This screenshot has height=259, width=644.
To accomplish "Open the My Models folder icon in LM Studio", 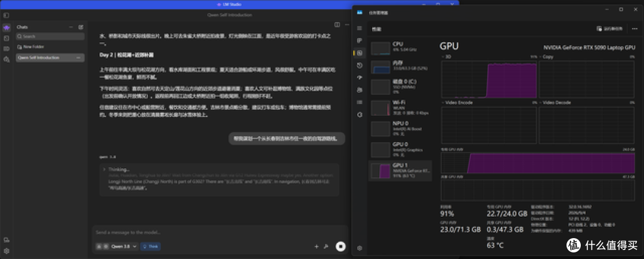I will [x=6, y=48].
